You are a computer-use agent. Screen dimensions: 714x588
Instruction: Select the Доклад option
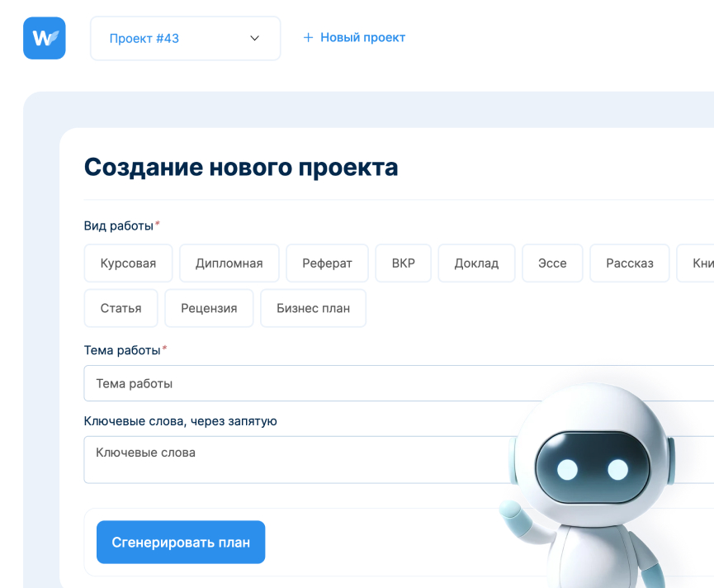pyautogui.click(x=476, y=263)
